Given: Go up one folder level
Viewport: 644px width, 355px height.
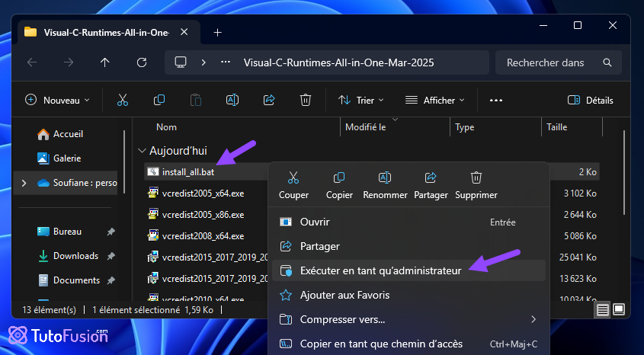Looking at the screenshot, I should point(105,62).
